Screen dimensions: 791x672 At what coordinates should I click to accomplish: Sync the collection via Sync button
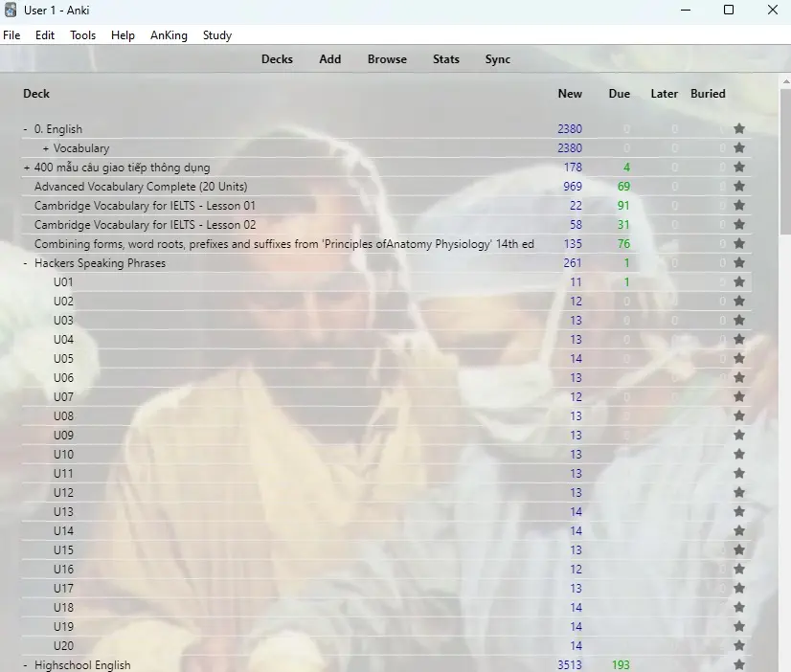coord(497,59)
